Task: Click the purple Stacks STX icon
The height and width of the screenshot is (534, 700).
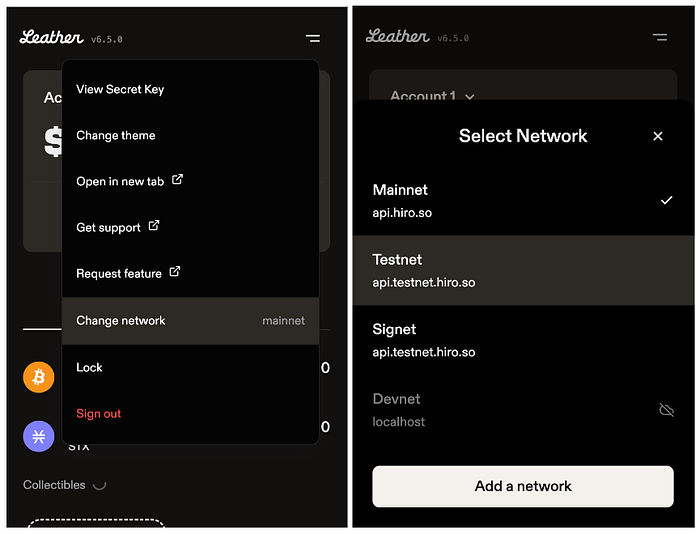Action: pyautogui.click(x=39, y=436)
